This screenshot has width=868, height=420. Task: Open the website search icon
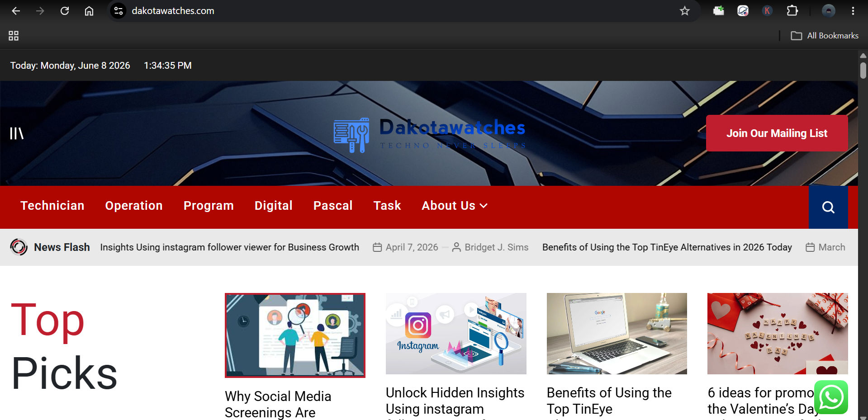[x=828, y=207]
